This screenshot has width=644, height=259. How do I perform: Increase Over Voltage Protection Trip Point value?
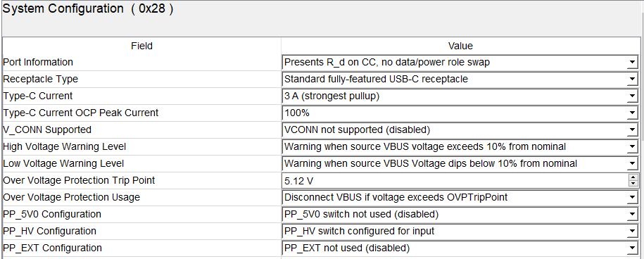pyautogui.click(x=633, y=177)
